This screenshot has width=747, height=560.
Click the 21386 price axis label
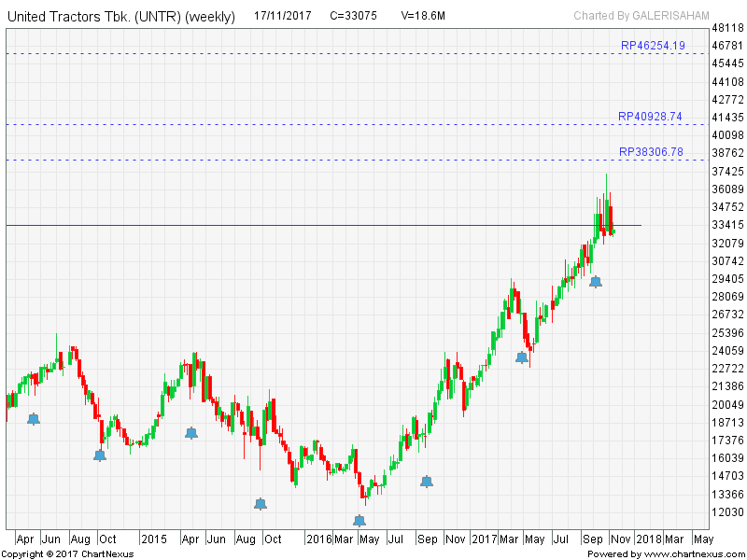click(727, 386)
